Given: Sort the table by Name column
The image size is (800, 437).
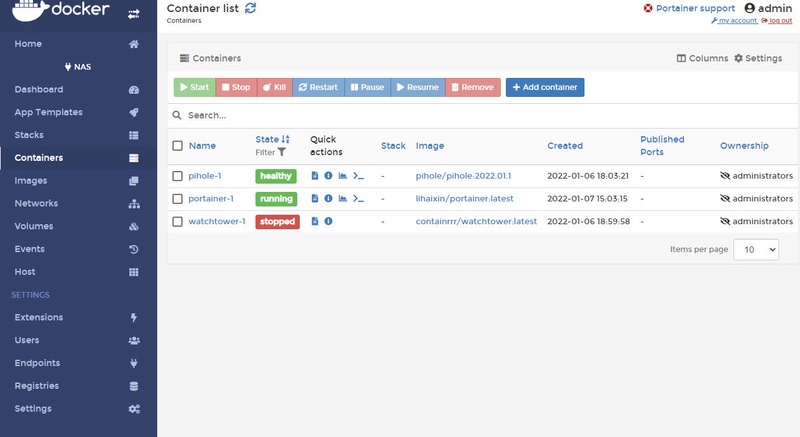Looking at the screenshot, I should 202,146.
